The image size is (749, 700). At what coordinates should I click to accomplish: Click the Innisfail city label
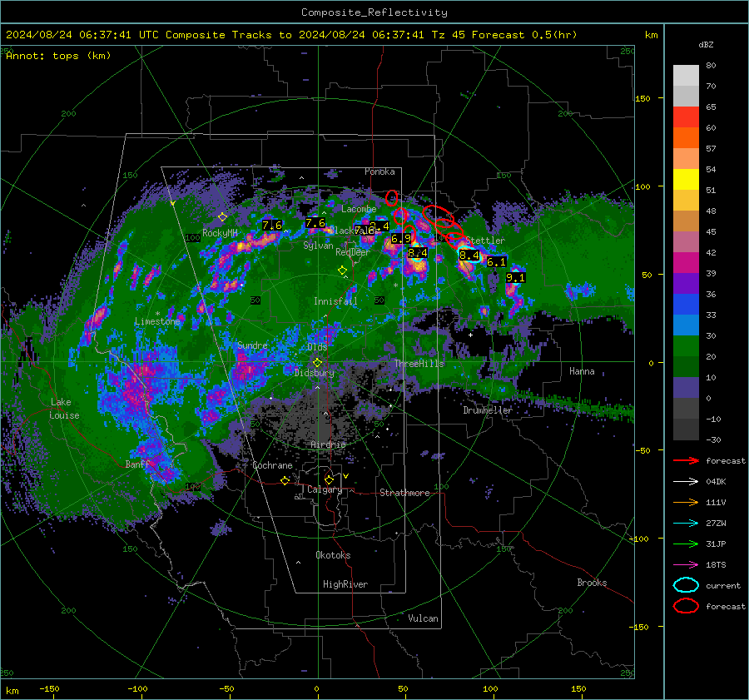click(335, 301)
